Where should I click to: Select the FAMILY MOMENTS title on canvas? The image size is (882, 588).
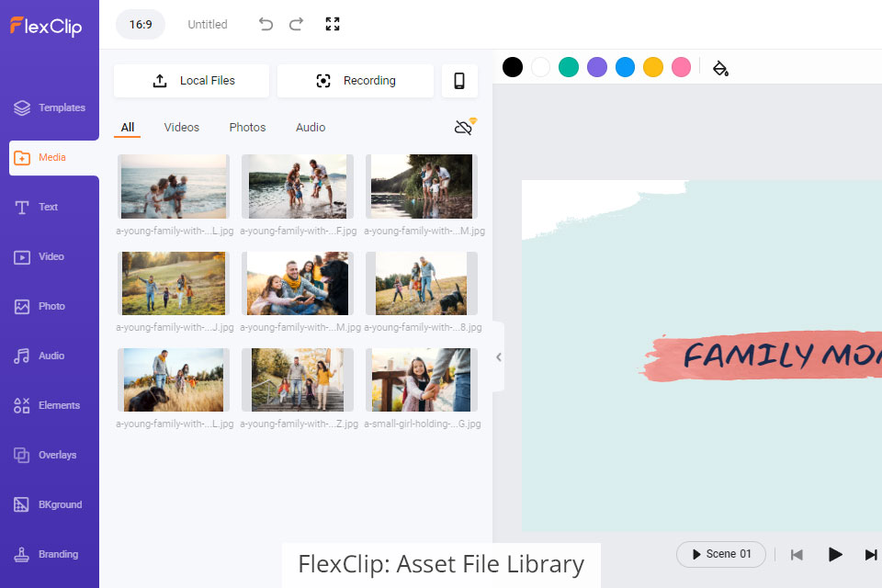(782, 355)
